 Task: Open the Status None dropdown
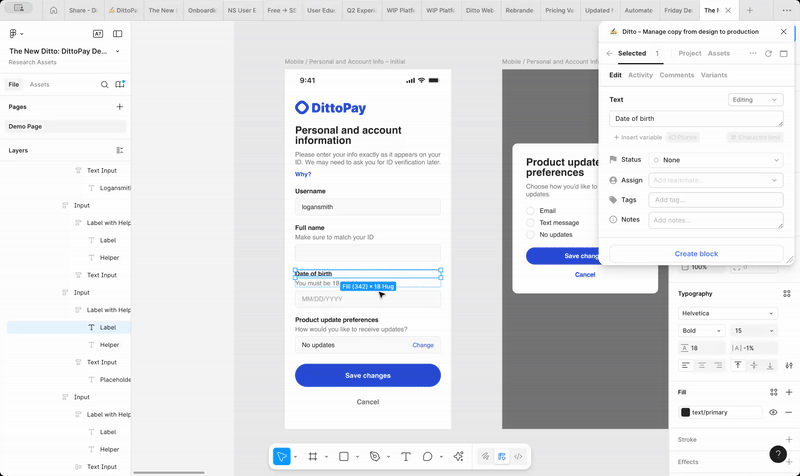(716, 160)
